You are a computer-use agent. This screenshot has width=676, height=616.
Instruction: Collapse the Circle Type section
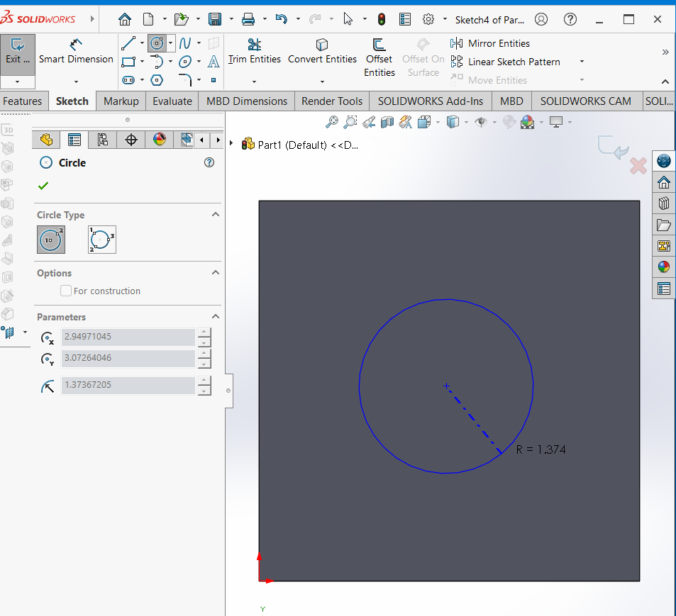216,214
